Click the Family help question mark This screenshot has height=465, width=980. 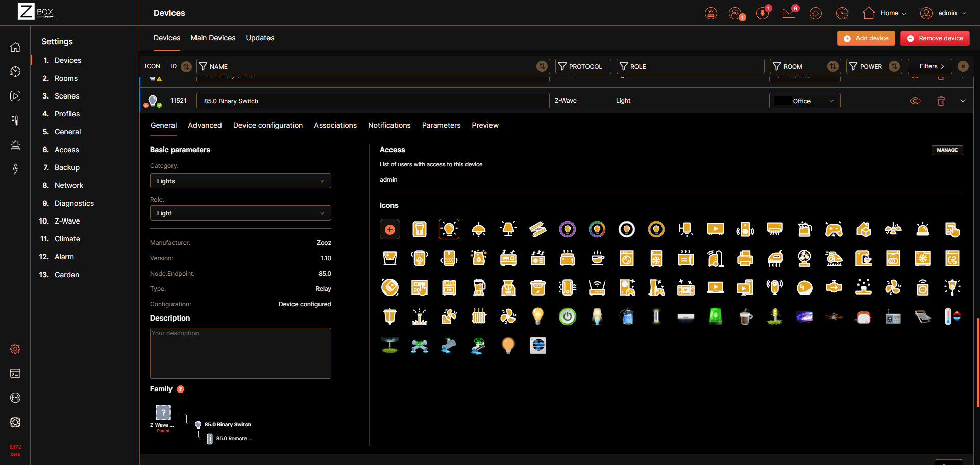(180, 389)
